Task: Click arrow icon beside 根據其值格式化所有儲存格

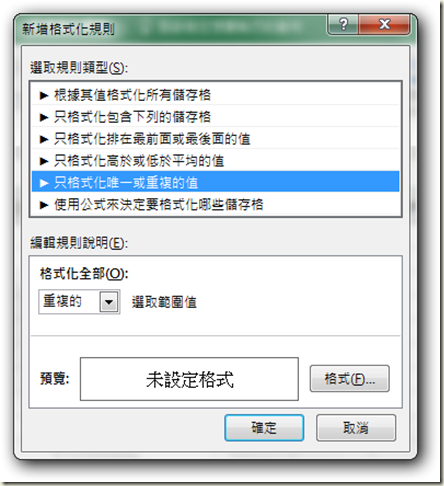Action: (44, 95)
